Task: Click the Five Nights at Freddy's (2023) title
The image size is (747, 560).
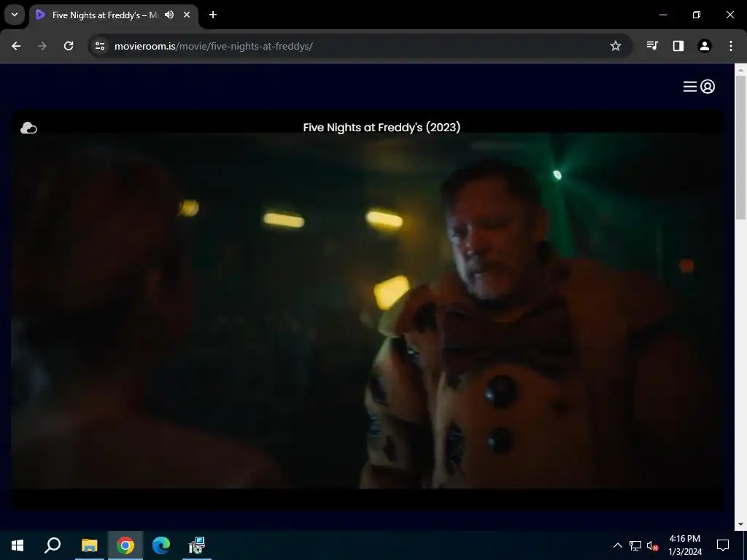Action: [382, 127]
